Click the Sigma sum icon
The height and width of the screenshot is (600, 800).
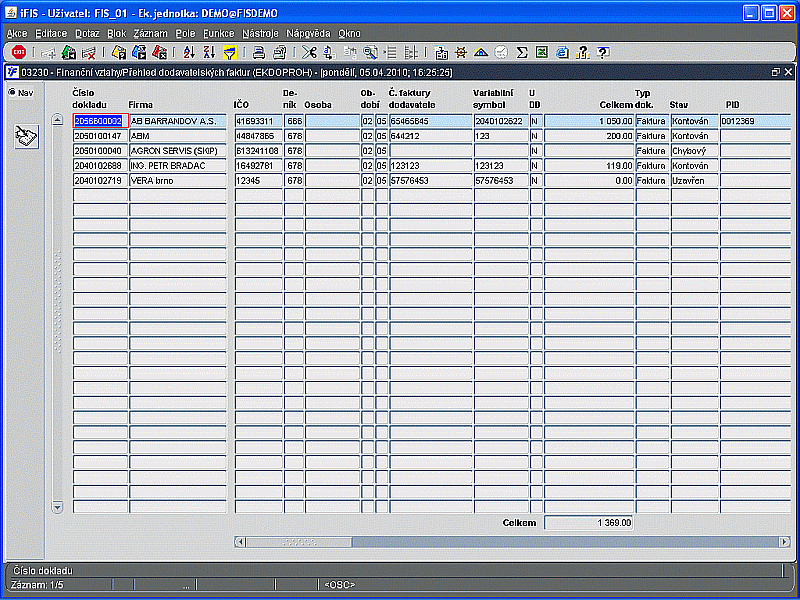coord(522,52)
